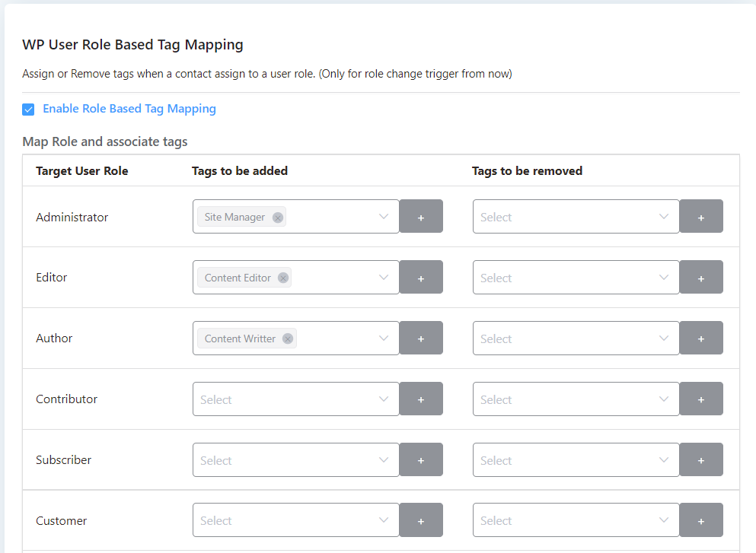
Task: Click plus button for Contributor tags to be added
Action: coord(421,399)
